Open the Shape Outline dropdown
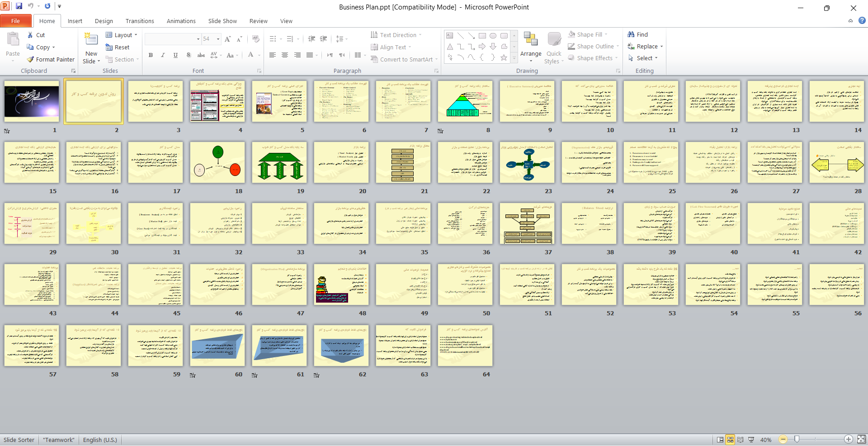 coord(594,46)
